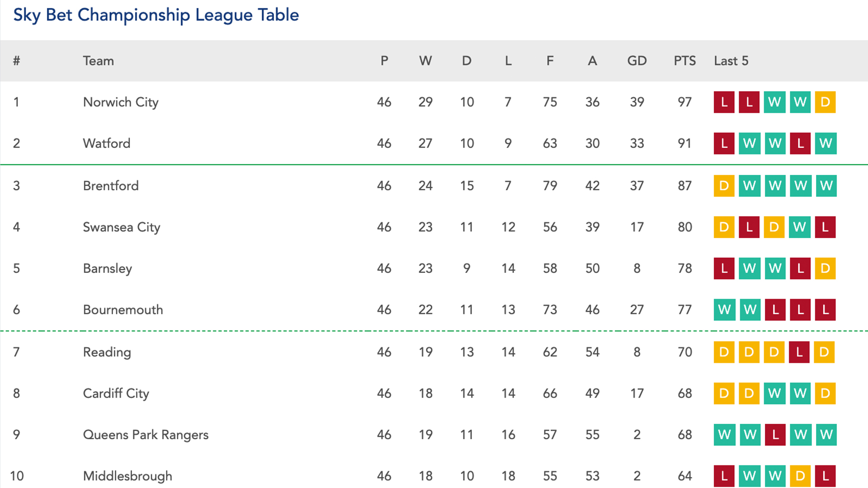This screenshot has height=488, width=868.
Task: Click the Last 5 column header
Action: pyautogui.click(x=731, y=61)
